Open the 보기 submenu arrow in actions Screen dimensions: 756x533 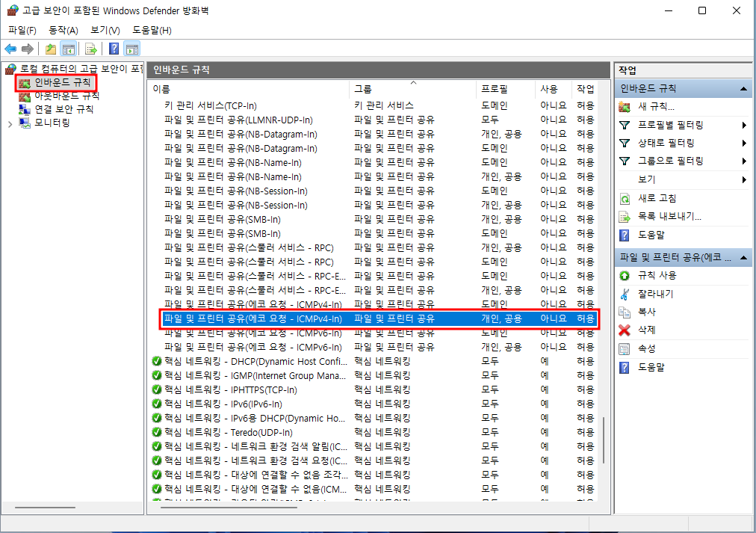point(745,180)
